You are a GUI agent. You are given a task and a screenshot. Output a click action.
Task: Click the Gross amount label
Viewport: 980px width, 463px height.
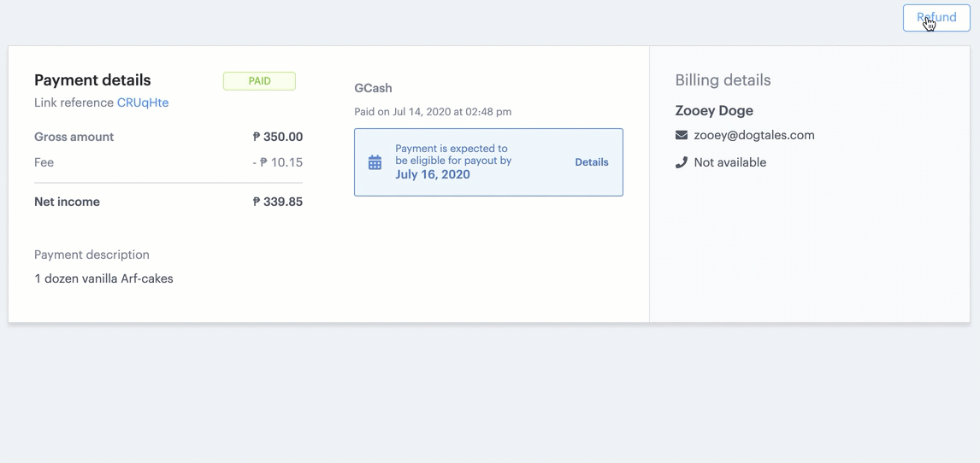[74, 137]
